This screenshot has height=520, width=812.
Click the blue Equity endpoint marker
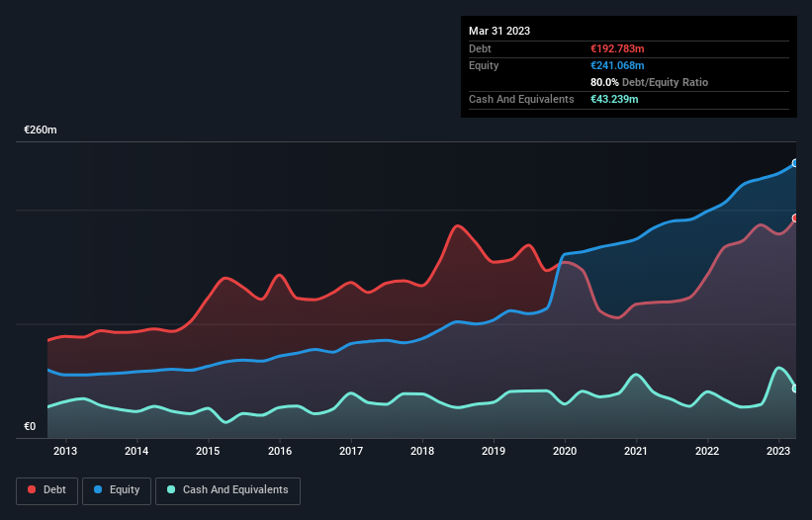point(795,163)
